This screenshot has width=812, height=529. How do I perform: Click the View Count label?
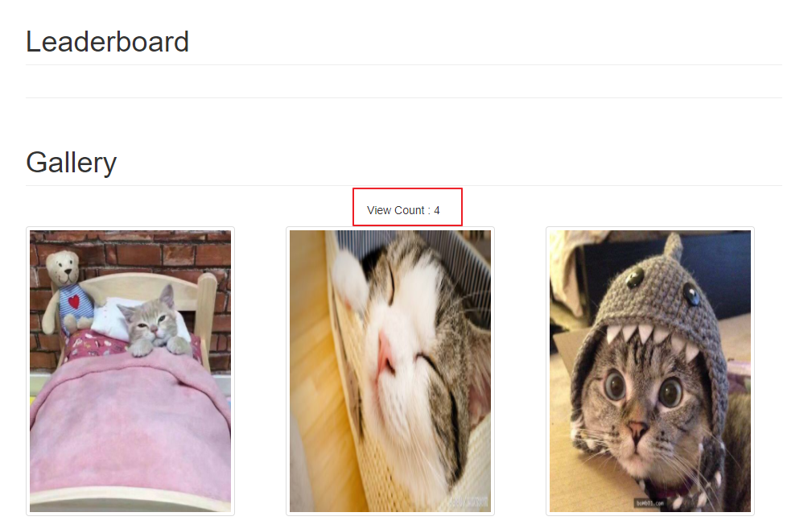pos(396,210)
